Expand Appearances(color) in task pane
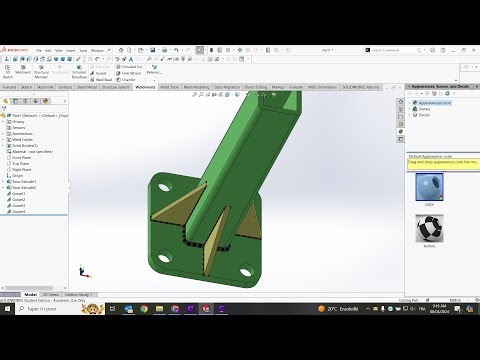The height and width of the screenshot is (360, 480). [x=410, y=103]
